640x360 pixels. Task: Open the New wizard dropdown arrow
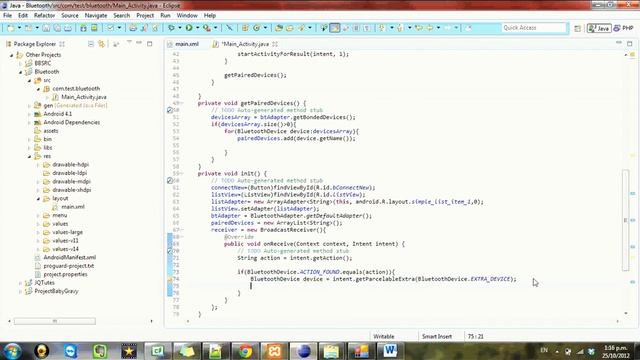19,28
